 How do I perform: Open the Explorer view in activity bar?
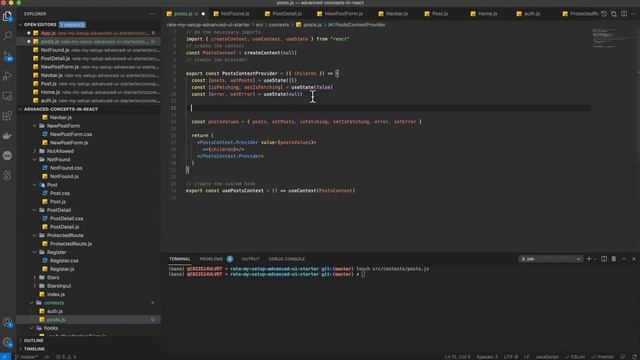coord(7,16)
